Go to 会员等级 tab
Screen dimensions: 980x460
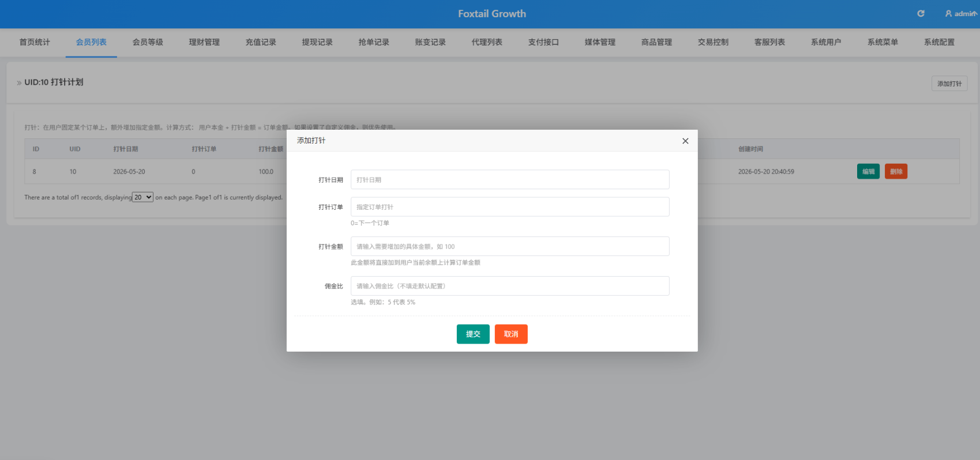pos(148,42)
